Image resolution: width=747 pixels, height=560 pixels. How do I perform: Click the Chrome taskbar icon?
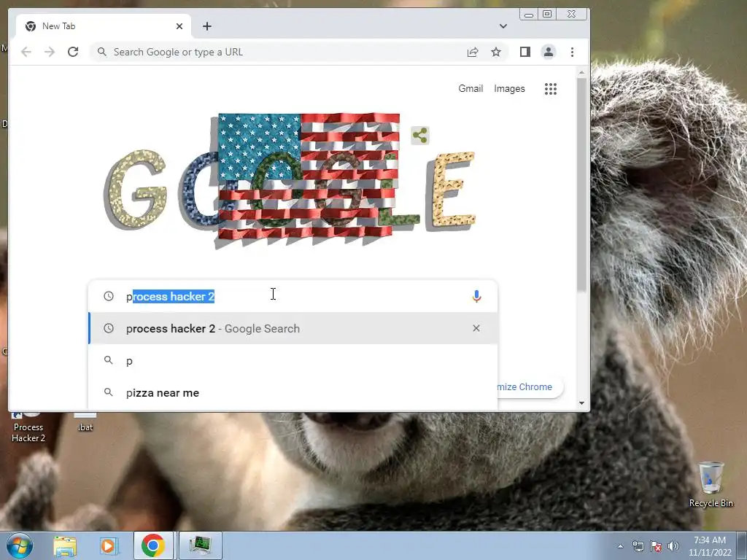click(x=153, y=545)
